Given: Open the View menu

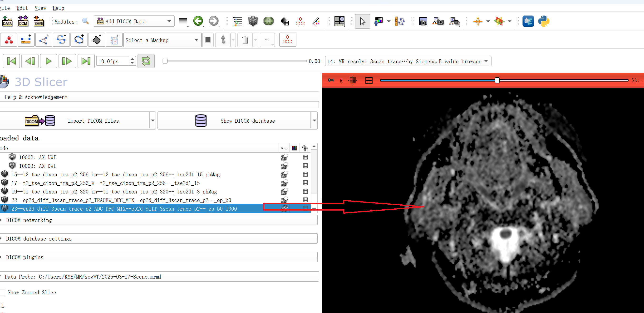Looking at the screenshot, I should coord(40,8).
